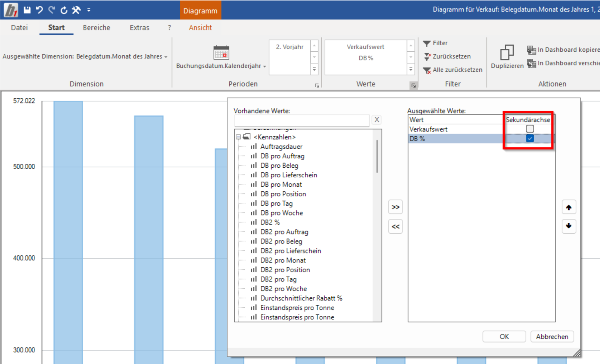Open the Ausgewählte Dimension dropdown

166,57
